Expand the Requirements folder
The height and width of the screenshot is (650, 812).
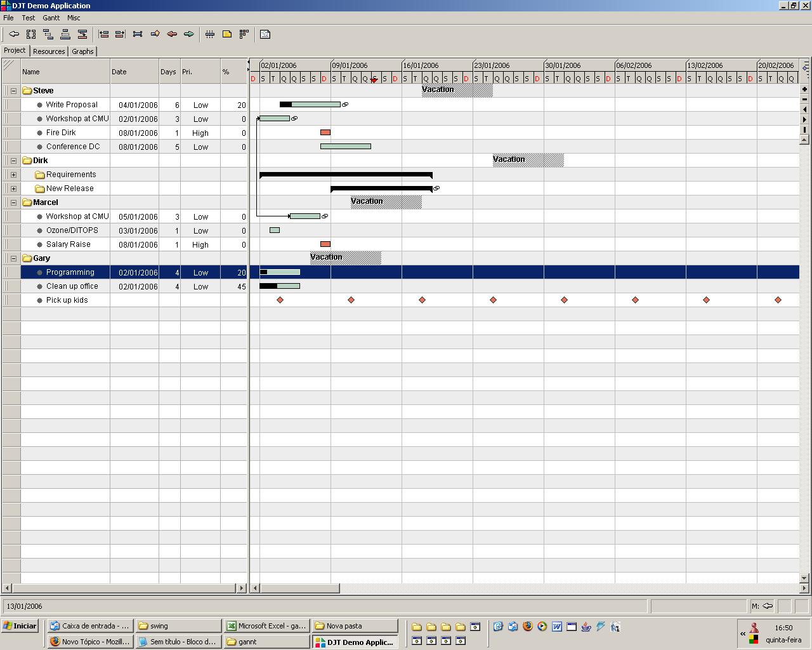pyautogui.click(x=13, y=175)
